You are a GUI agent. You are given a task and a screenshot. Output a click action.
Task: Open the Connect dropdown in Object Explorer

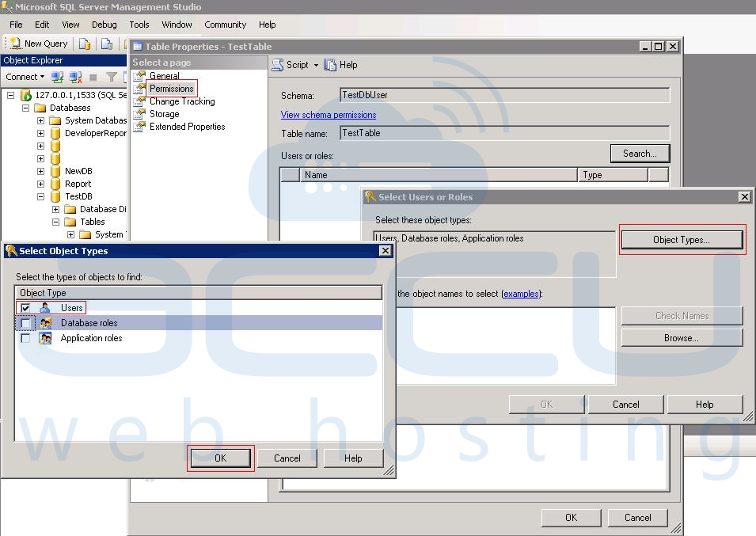click(25, 77)
